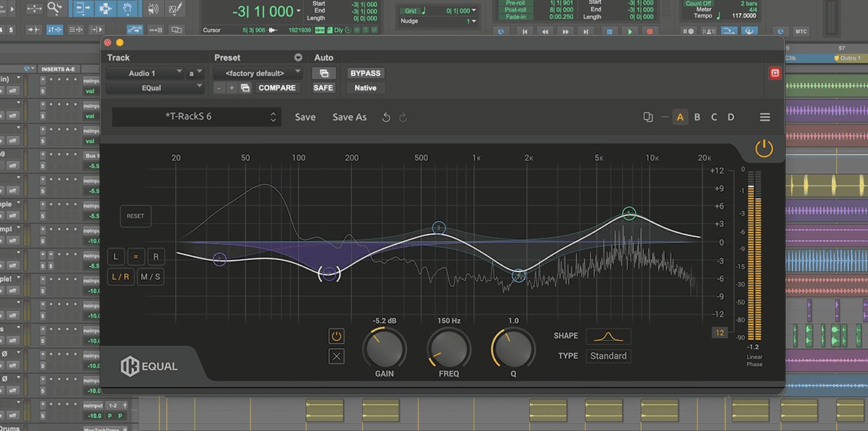
Task: Select the D preset slot
Action: (731, 117)
